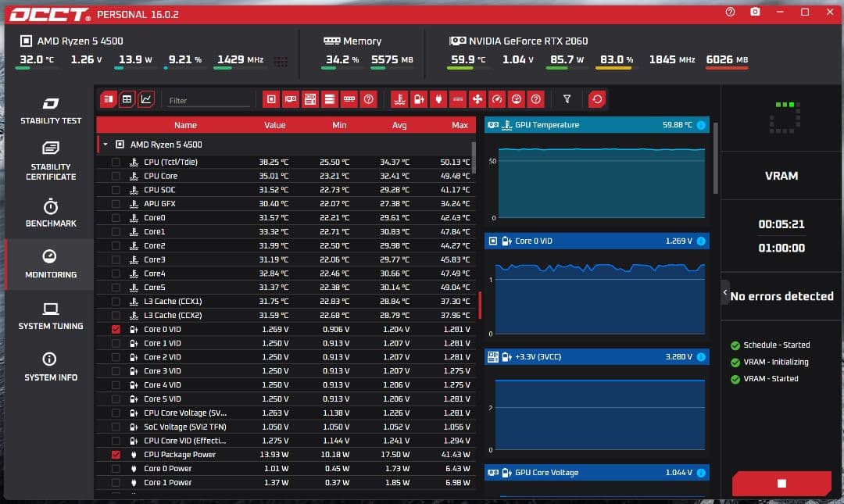This screenshot has width=844, height=504.
Task: Open help from title bar question icon
Action: pos(730,12)
